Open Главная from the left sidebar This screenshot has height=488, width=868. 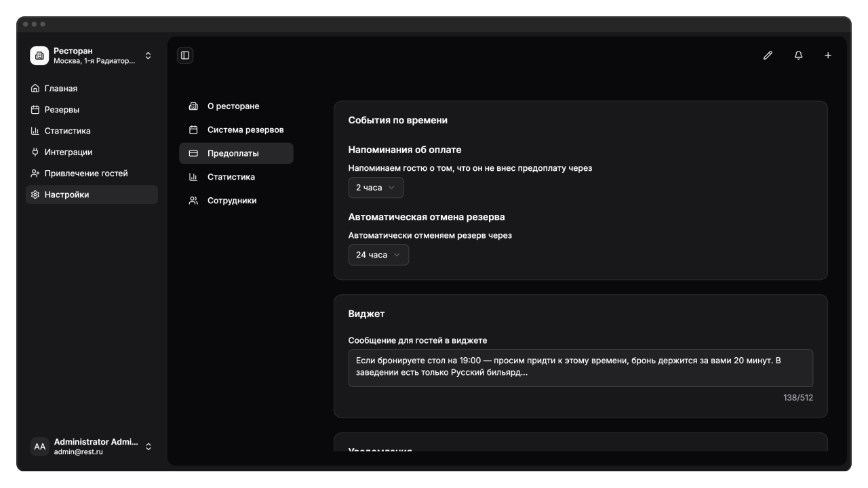[61, 88]
